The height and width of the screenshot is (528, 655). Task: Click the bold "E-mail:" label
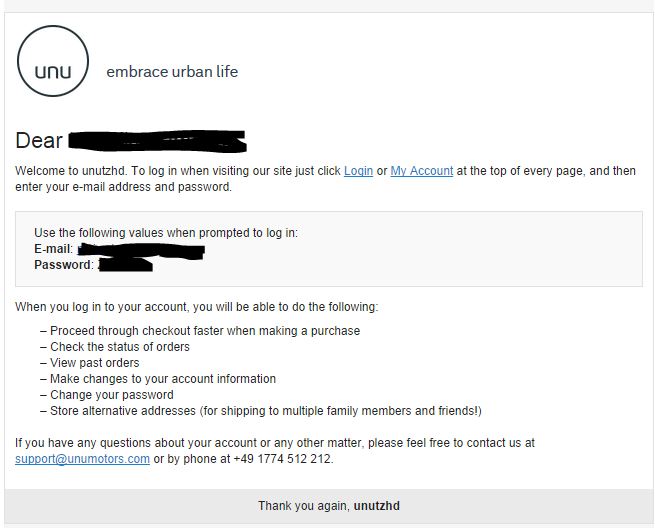pyautogui.click(x=54, y=249)
